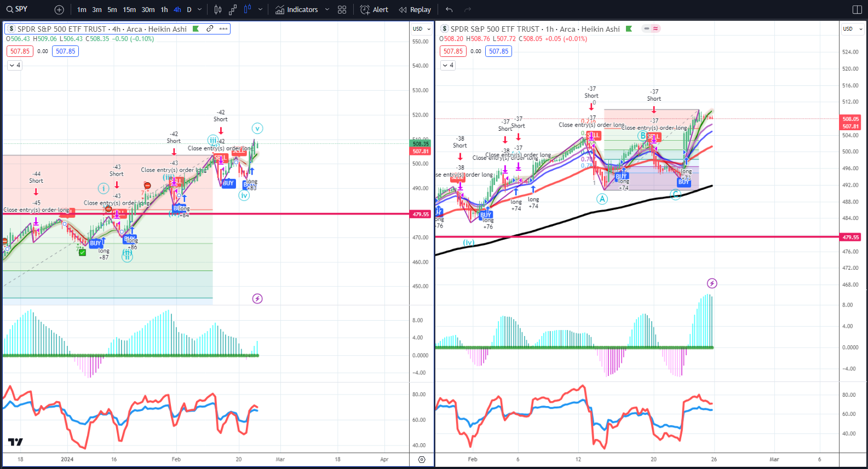Click green flag on 4h chart legend

(196, 29)
